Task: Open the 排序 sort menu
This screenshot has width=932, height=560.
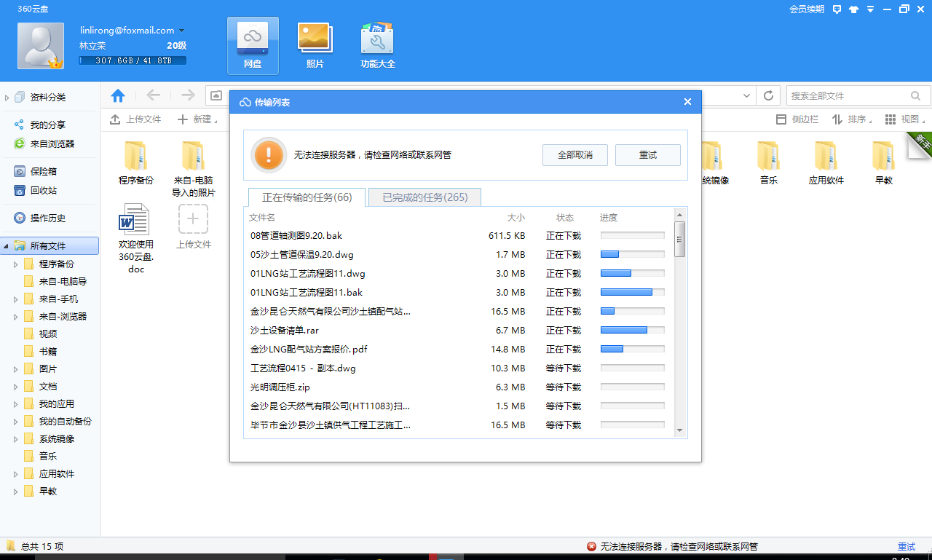Action: (x=852, y=119)
